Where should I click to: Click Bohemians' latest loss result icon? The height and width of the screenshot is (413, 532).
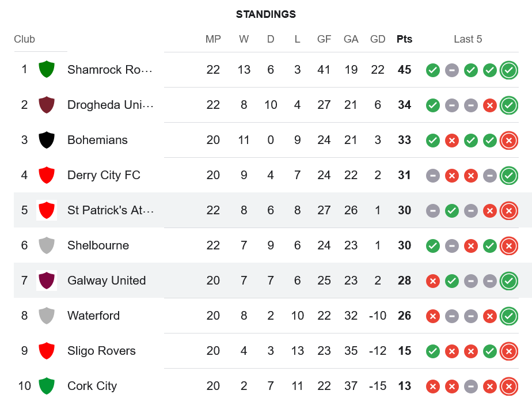point(508,141)
